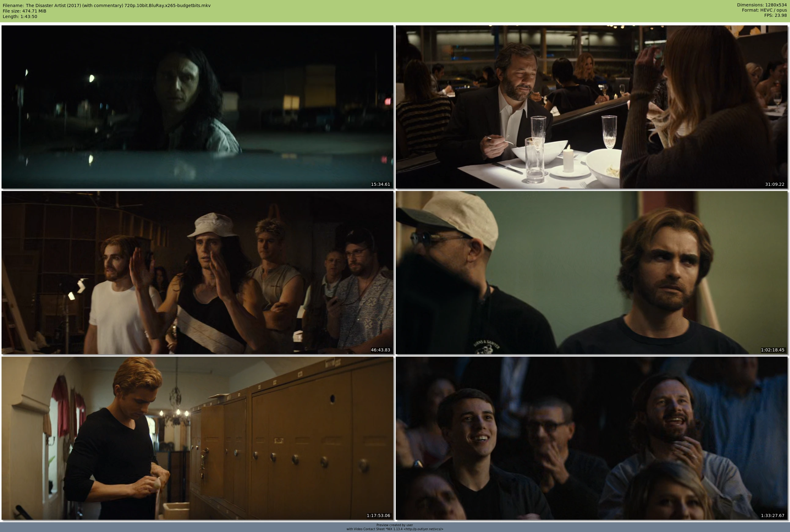Select the laughing audience thumbnail at 1:33:27.67
Viewport: 790px width, 532px height.
coord(591,438)
